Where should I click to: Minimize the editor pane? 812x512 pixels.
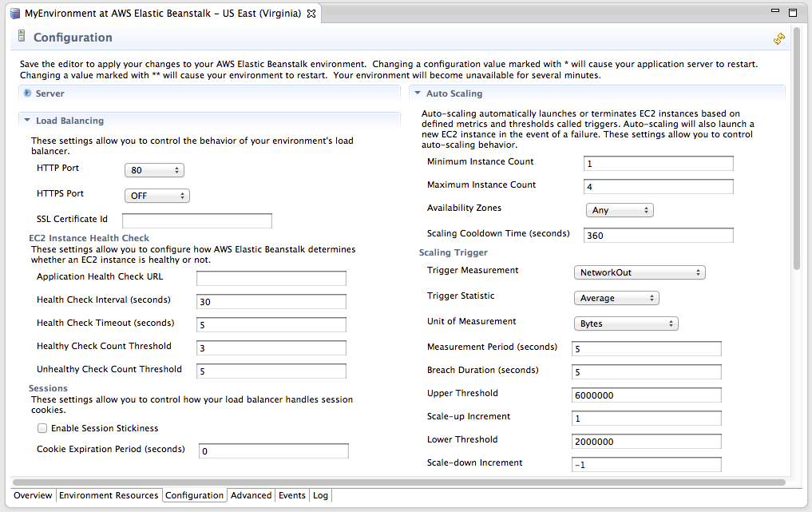775,10
